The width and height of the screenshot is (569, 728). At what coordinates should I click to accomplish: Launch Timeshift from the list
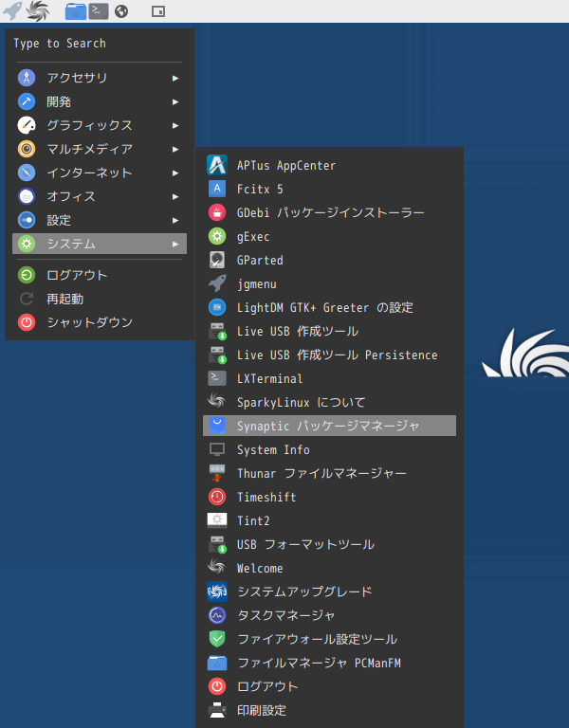pos(329,497)
